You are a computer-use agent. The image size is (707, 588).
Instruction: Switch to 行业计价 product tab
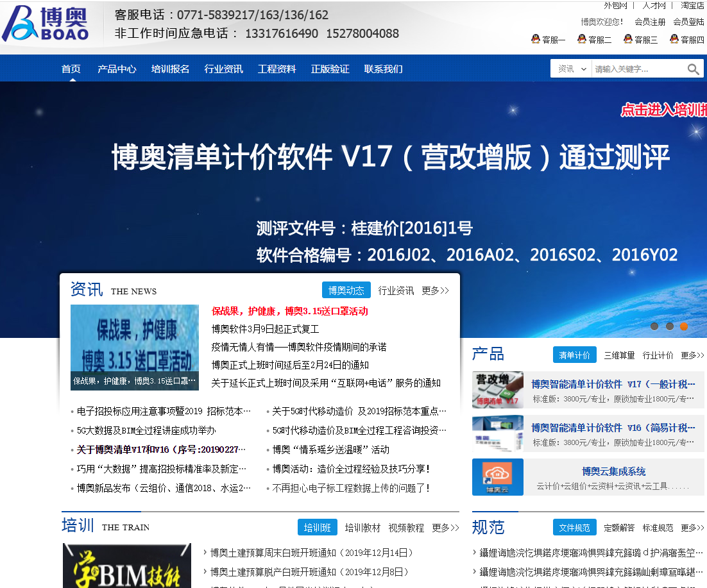point(658,355)
